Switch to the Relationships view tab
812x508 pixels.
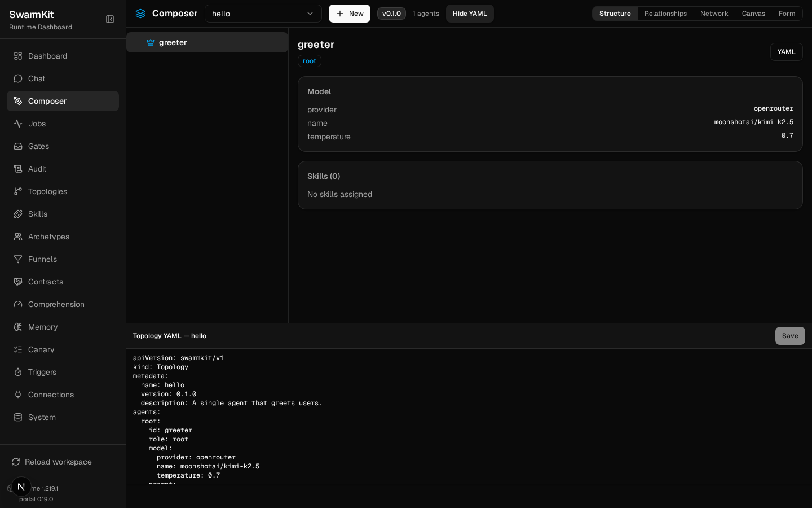[x=665, y=14]
